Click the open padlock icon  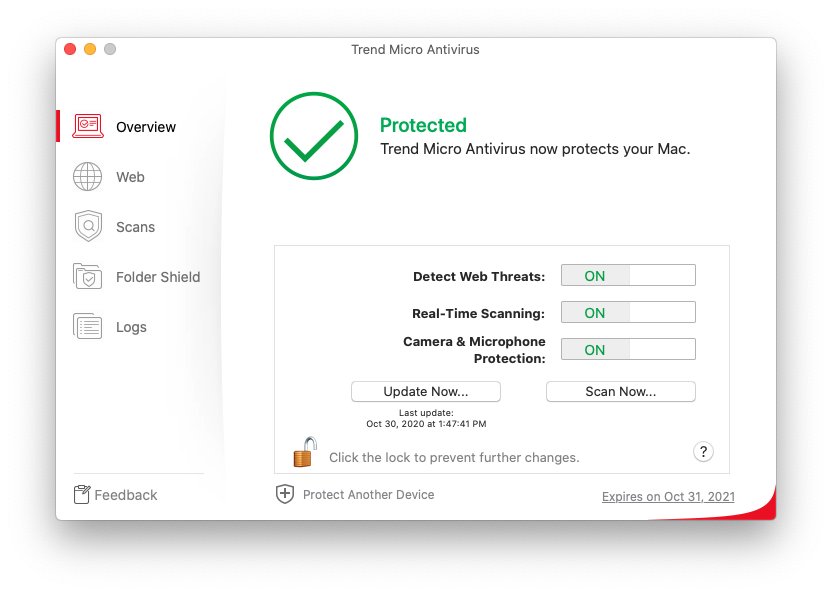[304, 452]
